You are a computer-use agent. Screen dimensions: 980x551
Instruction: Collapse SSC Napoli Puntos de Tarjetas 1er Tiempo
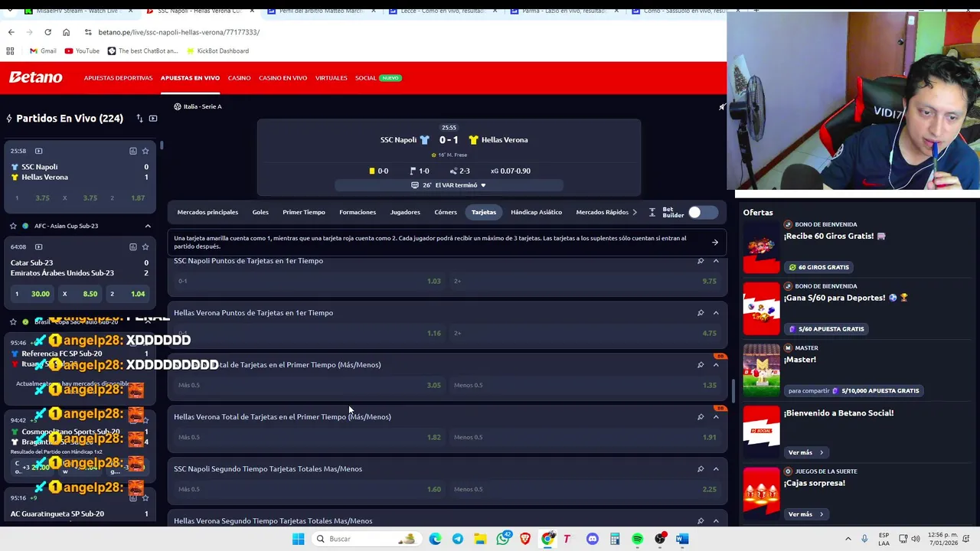(716, 261)
